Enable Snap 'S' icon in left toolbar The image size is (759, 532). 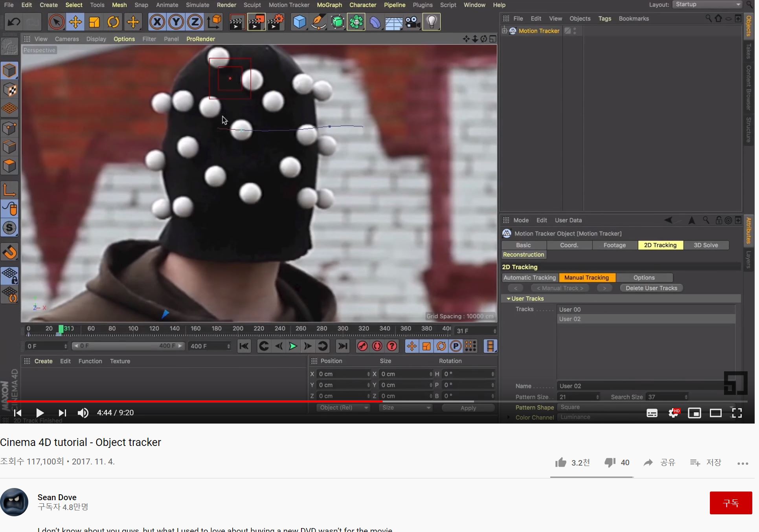(9, 228)
